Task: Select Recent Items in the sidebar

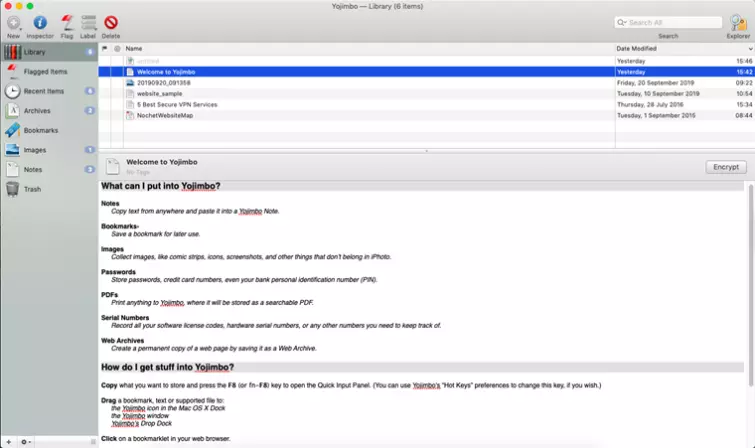Action: [44, 91]
